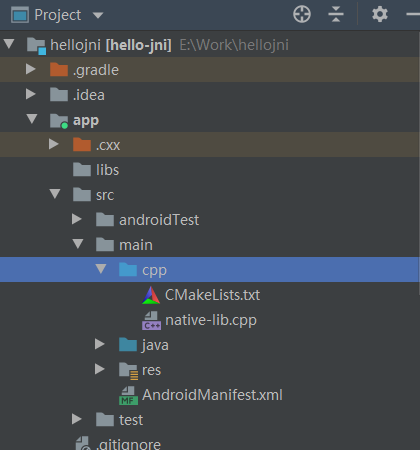The height and width of the screenshot is (450, 420).
Task: Select the 'test' folder label
Action: 131,420
